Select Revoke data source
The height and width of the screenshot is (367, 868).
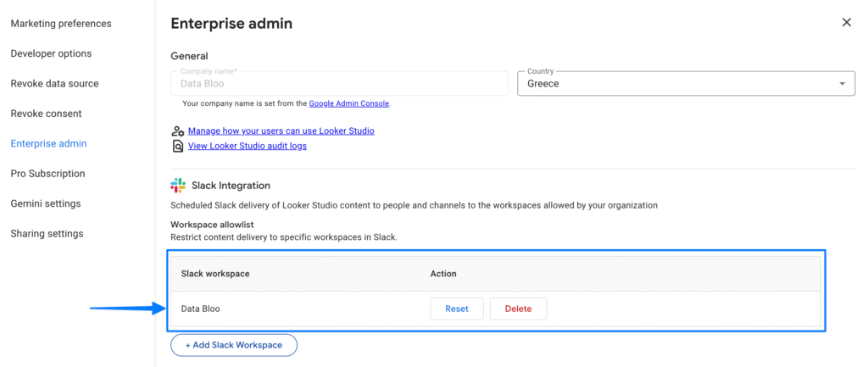tap(54, 84)
